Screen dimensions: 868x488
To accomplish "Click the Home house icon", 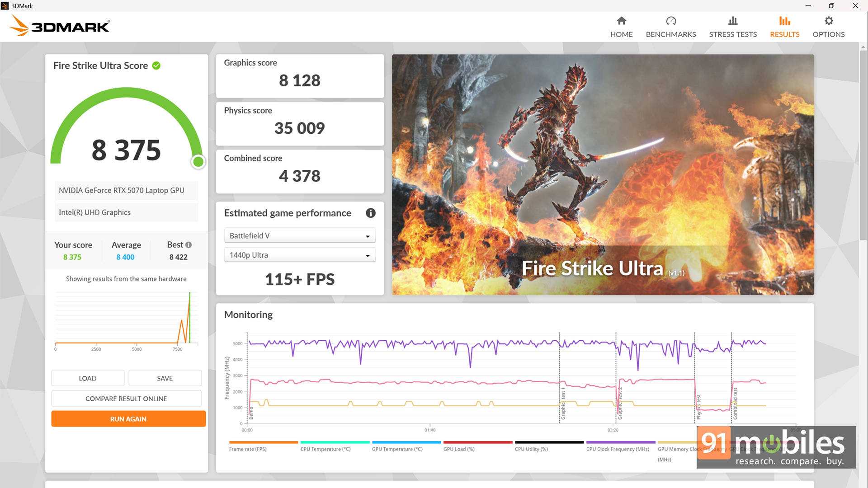I will click(622, 21).
